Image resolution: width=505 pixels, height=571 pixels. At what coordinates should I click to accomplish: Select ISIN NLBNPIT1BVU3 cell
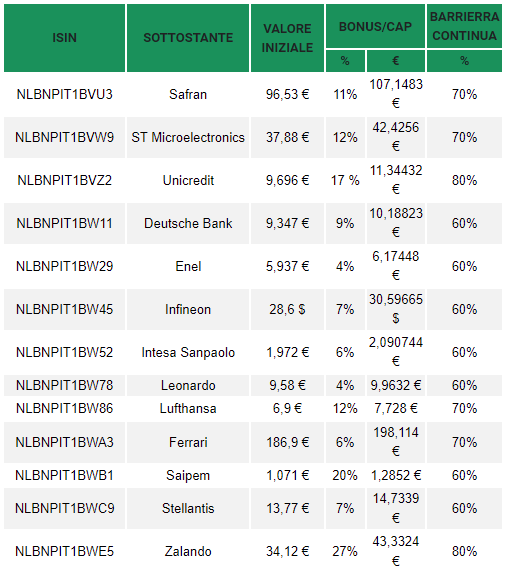pyautogui.click(x=64, y=94)
